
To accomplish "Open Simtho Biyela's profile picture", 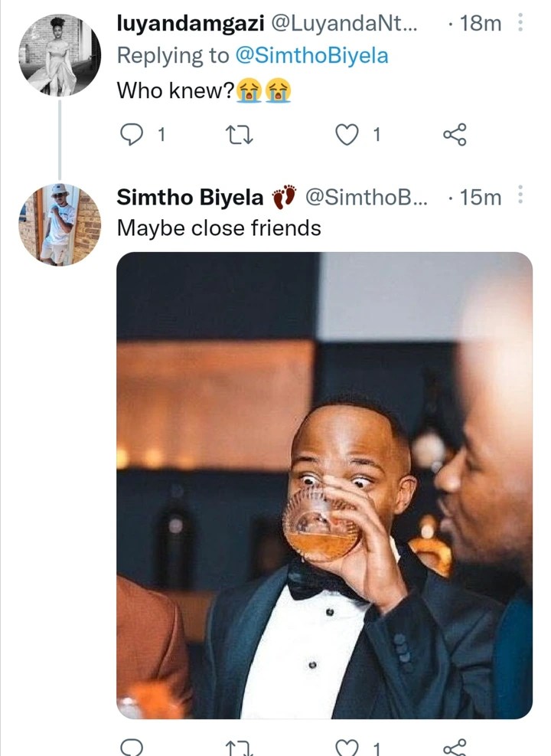I will (x=60, y=224).
